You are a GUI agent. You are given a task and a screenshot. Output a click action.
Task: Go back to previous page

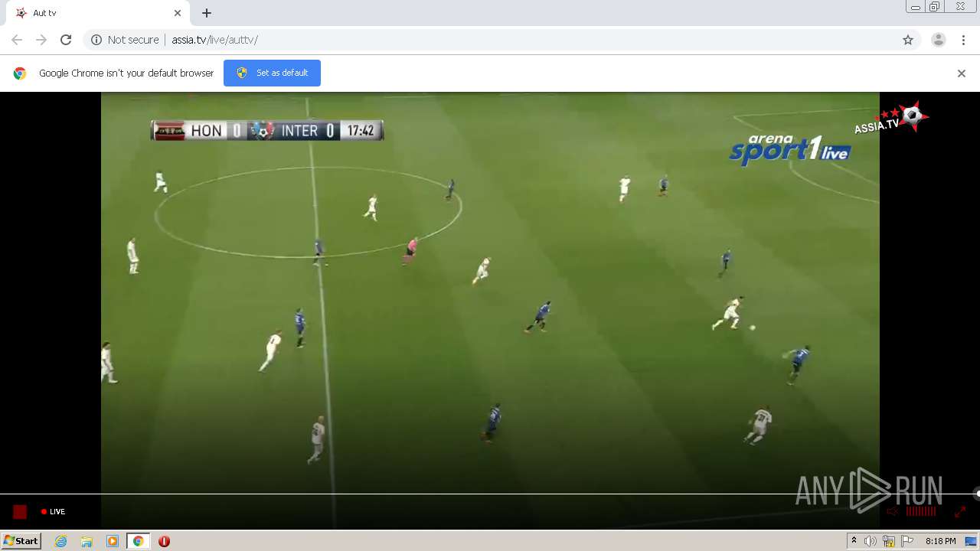17,40
